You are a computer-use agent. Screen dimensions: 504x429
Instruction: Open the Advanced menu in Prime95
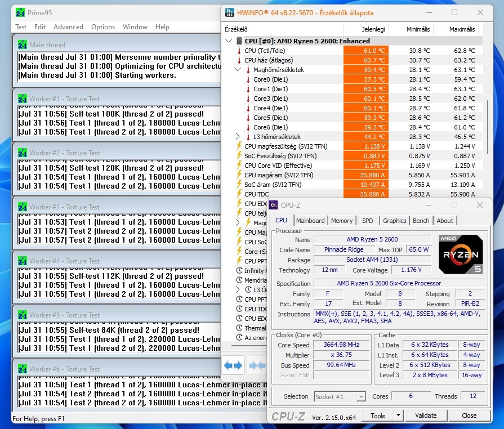pyautogui.click(x=68, y=27)
